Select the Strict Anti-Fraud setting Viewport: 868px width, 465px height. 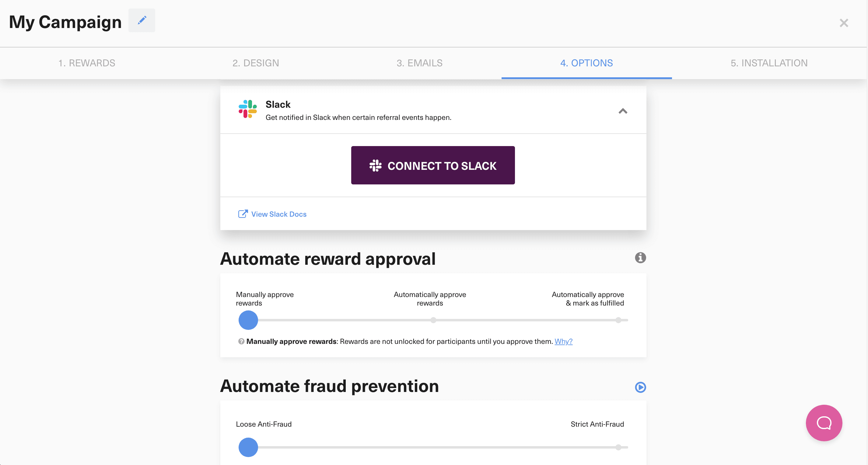point(618,447)
